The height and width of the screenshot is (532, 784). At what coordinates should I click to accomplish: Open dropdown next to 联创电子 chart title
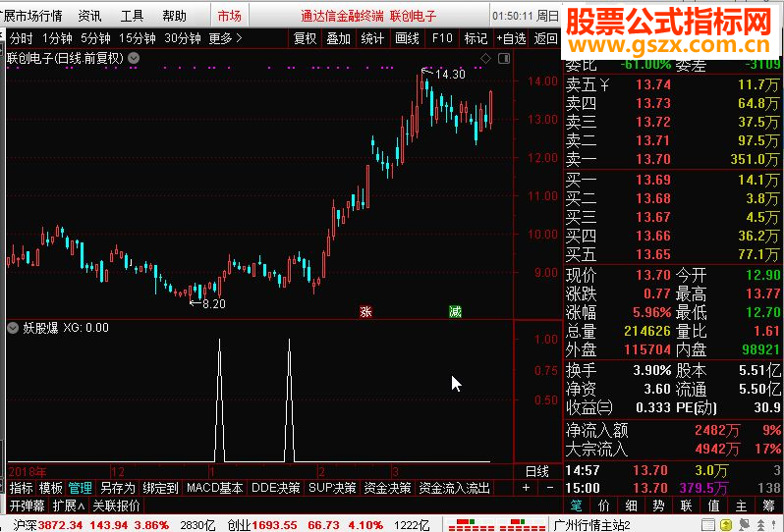click(x=134, y=59)
